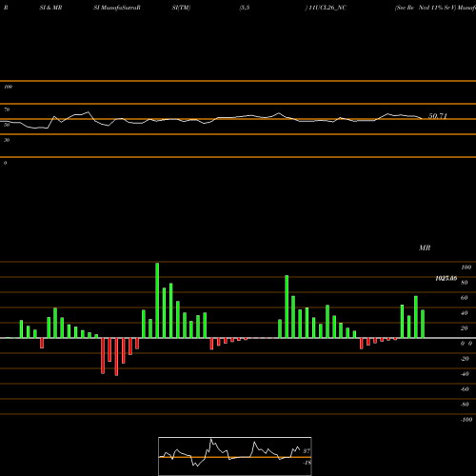476x476 pixels.
Task: Click the RSI axis label "70"
Action: click(7, 109)
